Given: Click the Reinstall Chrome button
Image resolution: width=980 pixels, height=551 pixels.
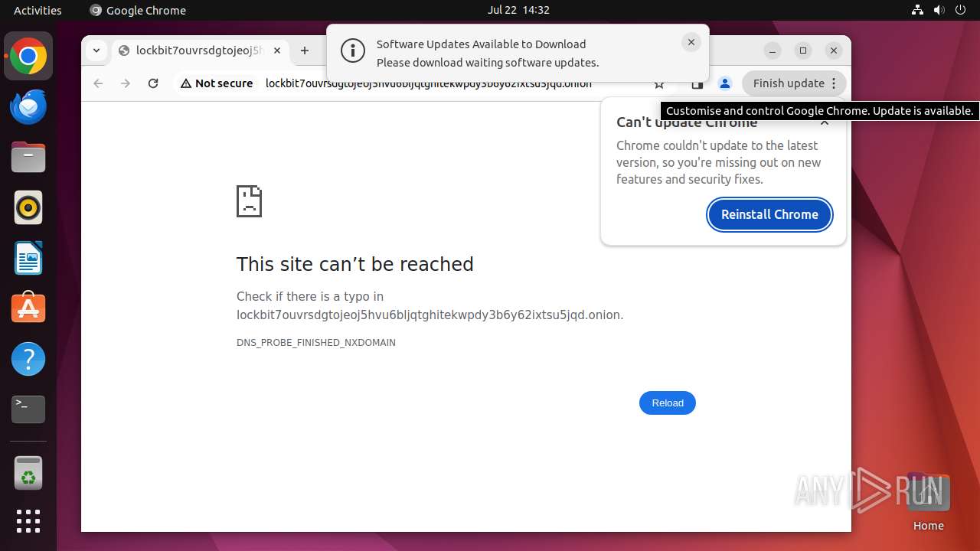Looking at the screenshot, I should point(769,214).
